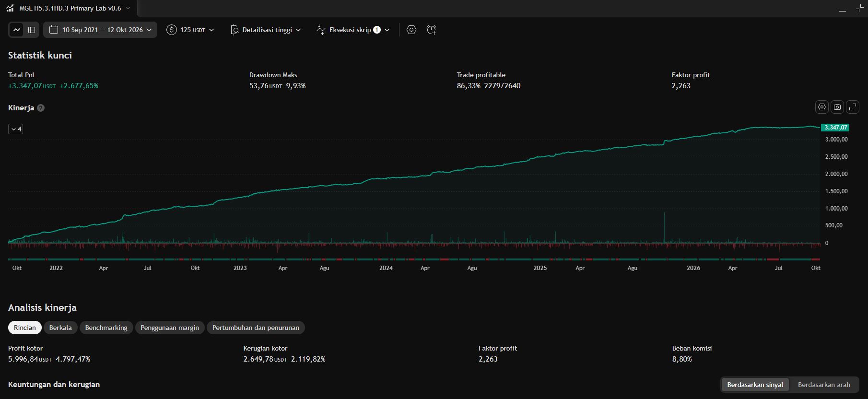Maximize the strategy tester panel
868x399 pixels.
(859, 9)
